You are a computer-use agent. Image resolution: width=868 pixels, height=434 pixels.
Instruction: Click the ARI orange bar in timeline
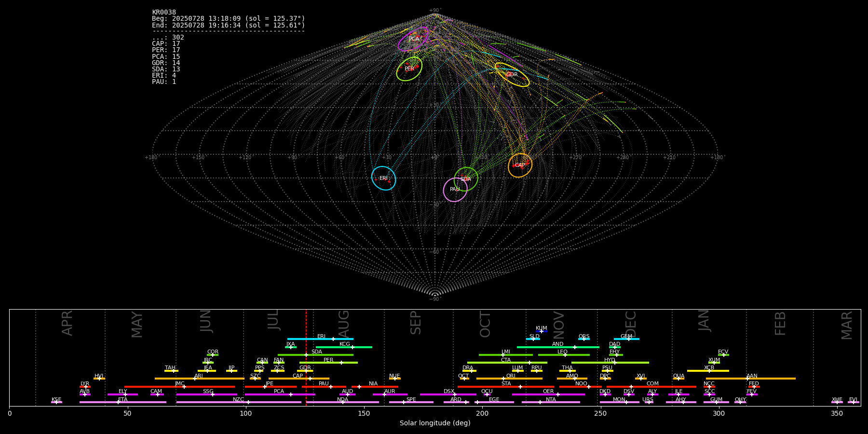[199, 379]
